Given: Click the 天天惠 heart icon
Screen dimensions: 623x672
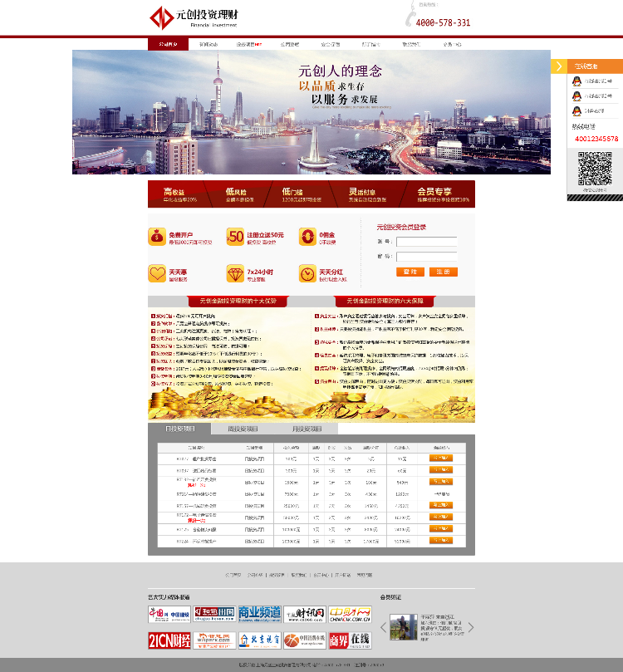Looking at the screenshot, I should coord(157,273).
